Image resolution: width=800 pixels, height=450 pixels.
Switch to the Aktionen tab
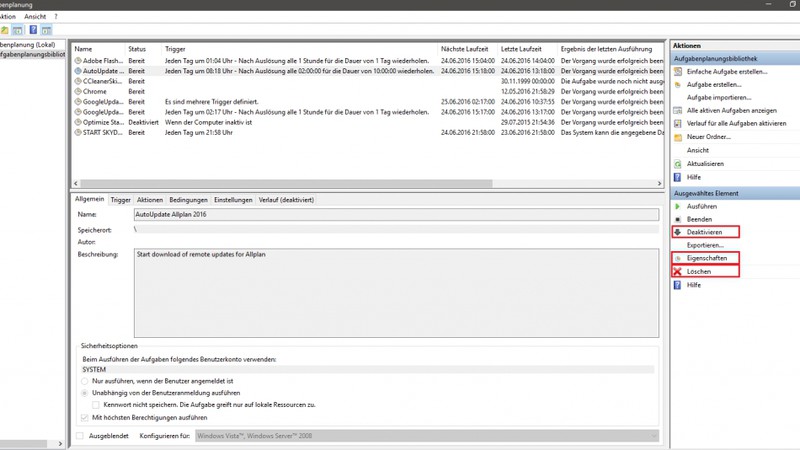(x=149, y=200)
